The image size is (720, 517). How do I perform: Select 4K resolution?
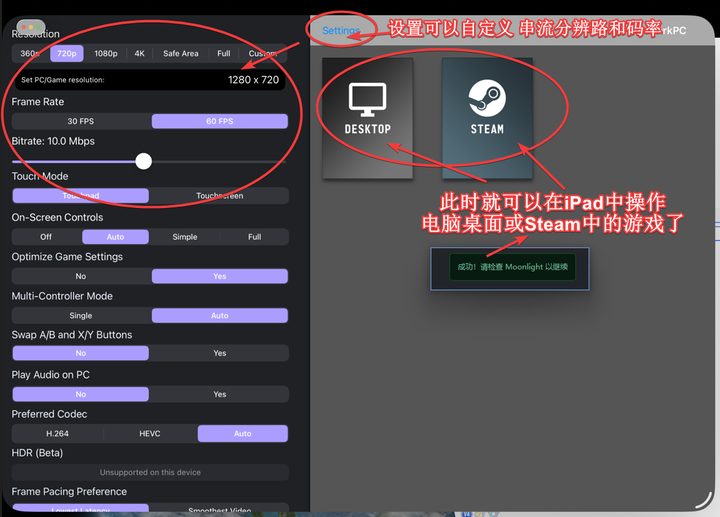pyautogui.click(x=140, y=53)
